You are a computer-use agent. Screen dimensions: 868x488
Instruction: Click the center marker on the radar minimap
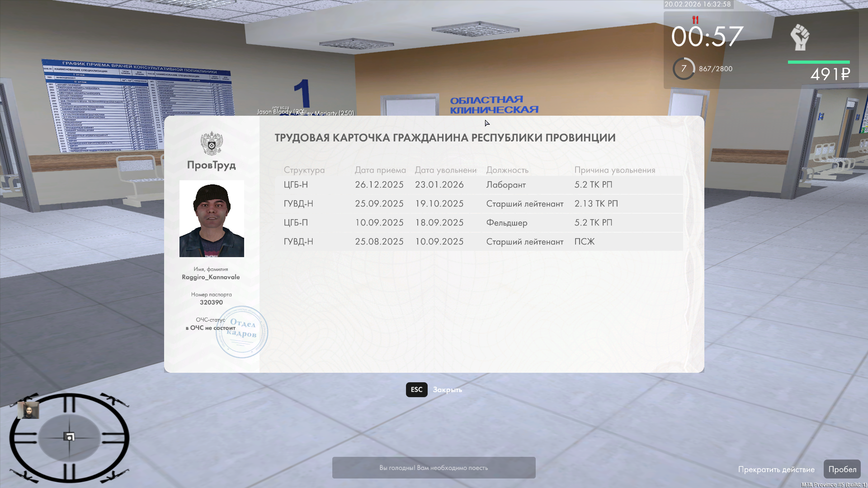(x=70, y=436)
